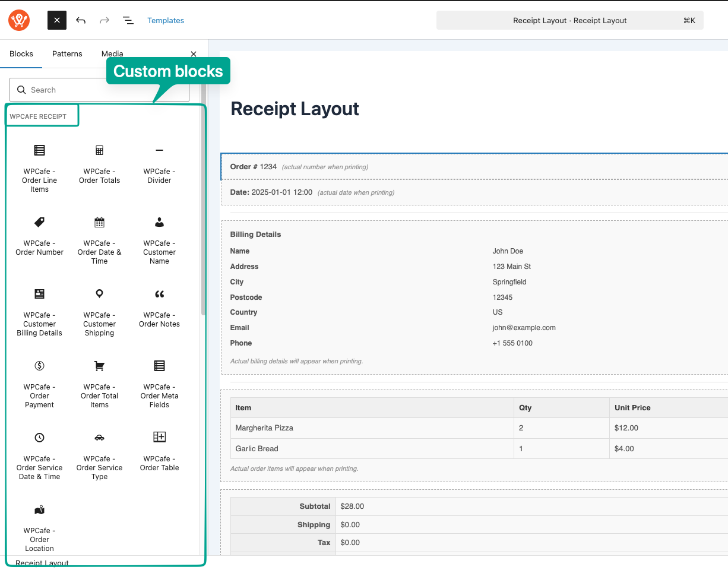Add the WPCafe Order Location block

(x=39, y=527)
